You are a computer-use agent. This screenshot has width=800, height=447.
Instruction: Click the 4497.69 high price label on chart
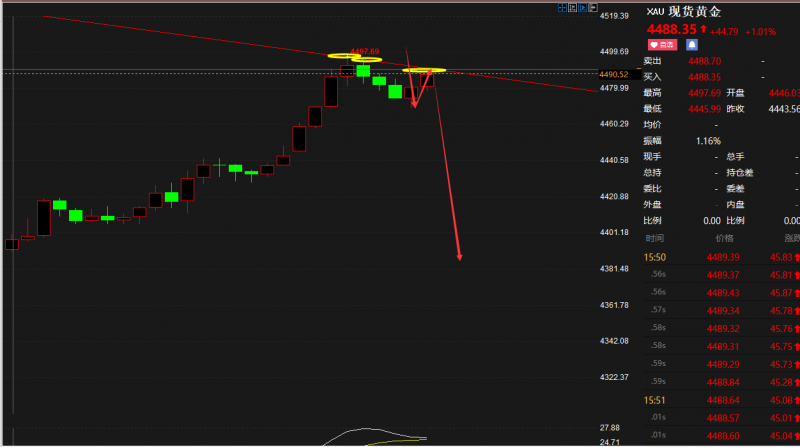pos(364,51)
